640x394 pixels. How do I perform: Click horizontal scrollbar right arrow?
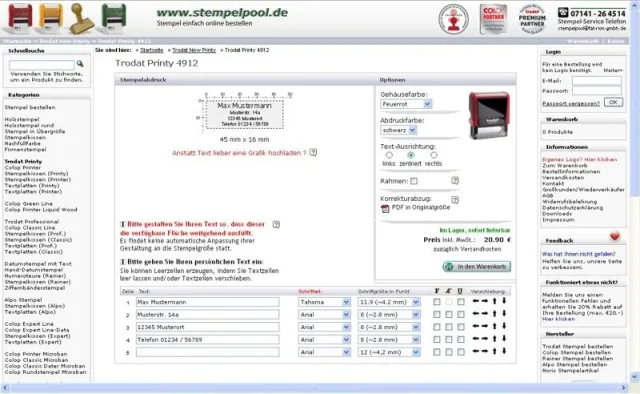click(623, 388)
